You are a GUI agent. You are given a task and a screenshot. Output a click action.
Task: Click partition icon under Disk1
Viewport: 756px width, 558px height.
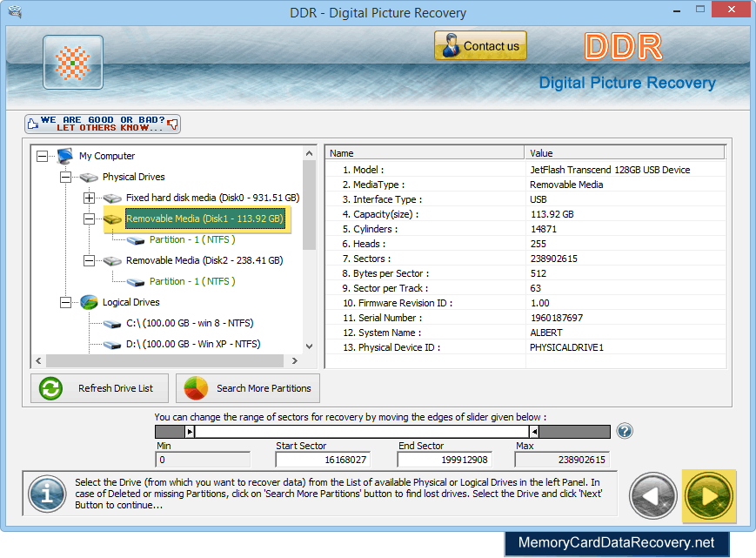click(x=136, y=240)
